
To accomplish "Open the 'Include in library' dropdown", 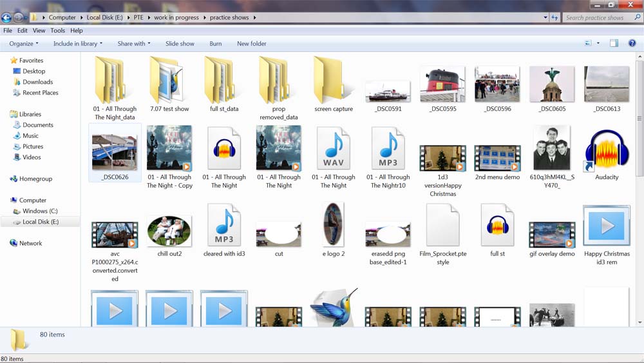I will coord(78,44).
